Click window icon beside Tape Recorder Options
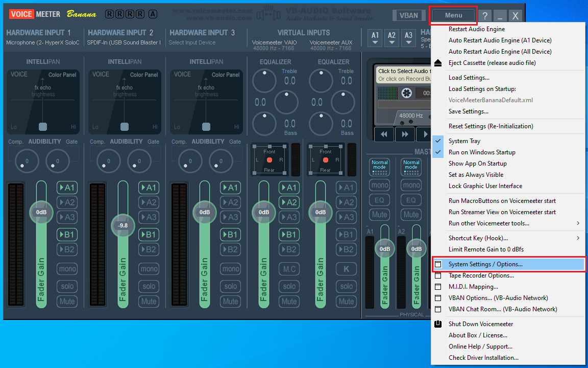 (437, 275)
